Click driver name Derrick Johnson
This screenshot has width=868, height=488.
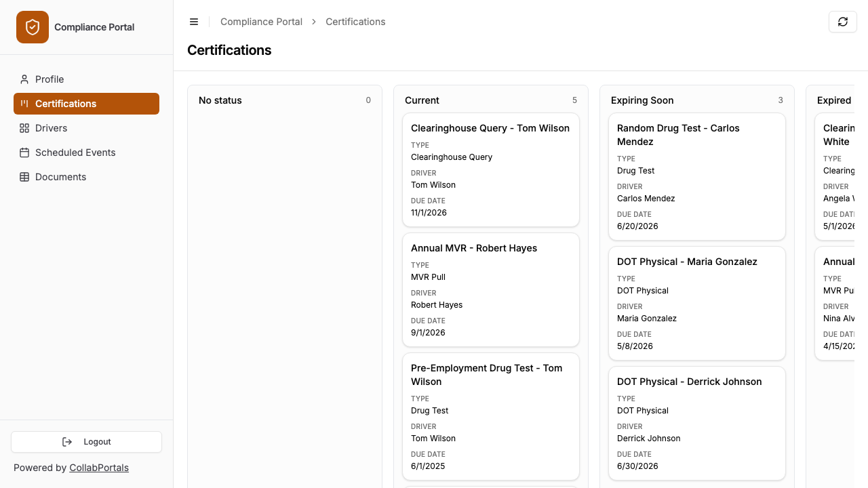648,439
